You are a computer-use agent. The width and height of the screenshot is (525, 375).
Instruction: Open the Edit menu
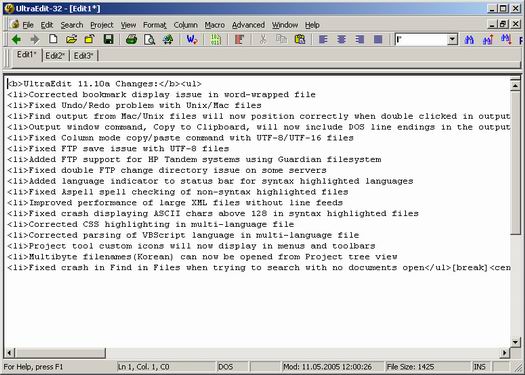(47, 25)
